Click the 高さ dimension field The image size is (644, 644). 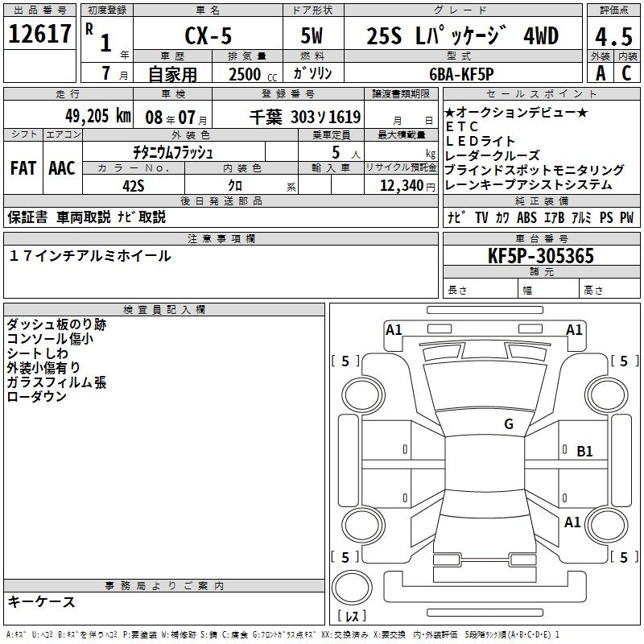tap(610, 290)
